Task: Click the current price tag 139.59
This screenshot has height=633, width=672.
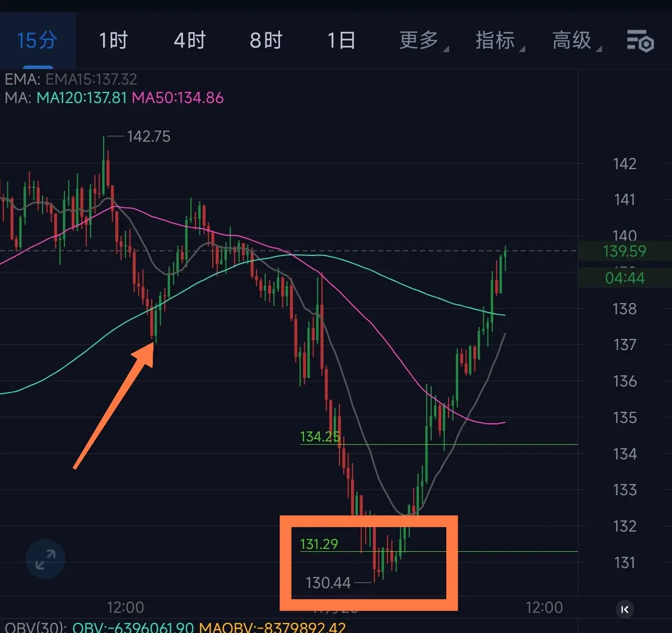Action: click(x=624, y=251)
